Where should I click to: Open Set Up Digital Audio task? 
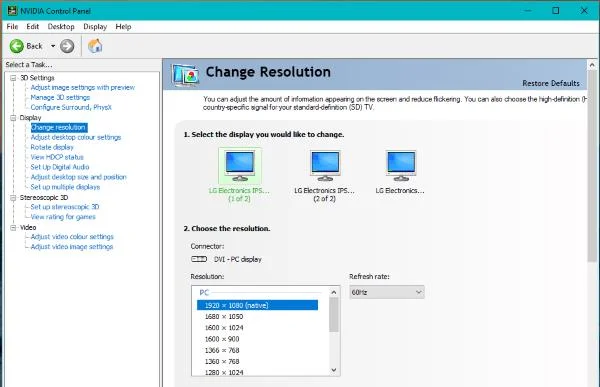60,167
